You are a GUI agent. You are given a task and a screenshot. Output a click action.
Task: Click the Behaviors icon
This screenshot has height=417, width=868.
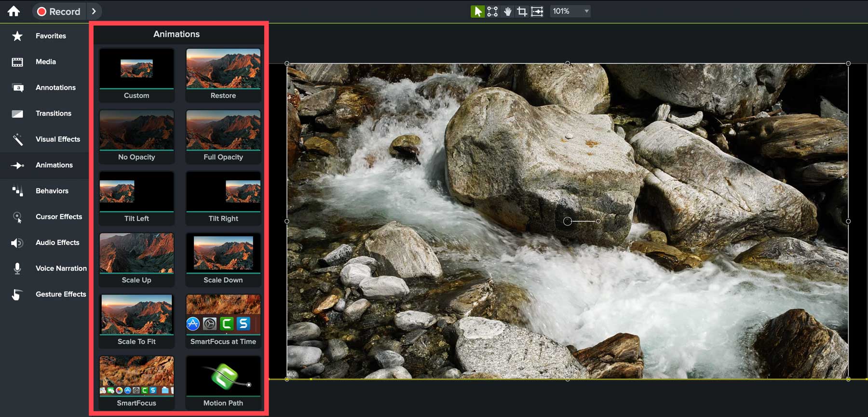[x=17, y=191]
